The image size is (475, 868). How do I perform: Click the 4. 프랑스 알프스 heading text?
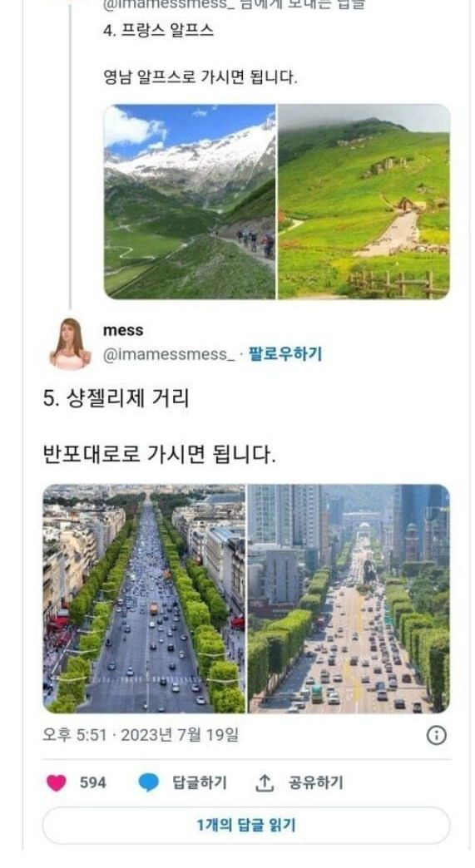click(158, 30)
